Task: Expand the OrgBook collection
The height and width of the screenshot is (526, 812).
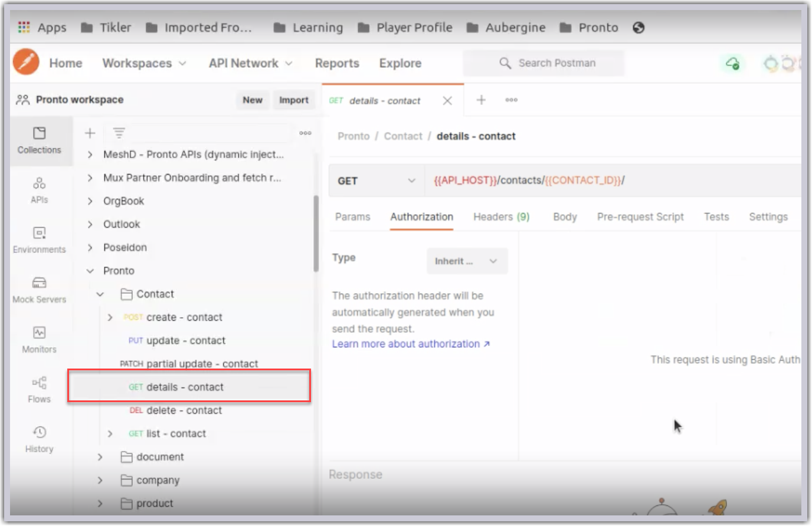Action: pyautogui.click(x=90, y=201)
